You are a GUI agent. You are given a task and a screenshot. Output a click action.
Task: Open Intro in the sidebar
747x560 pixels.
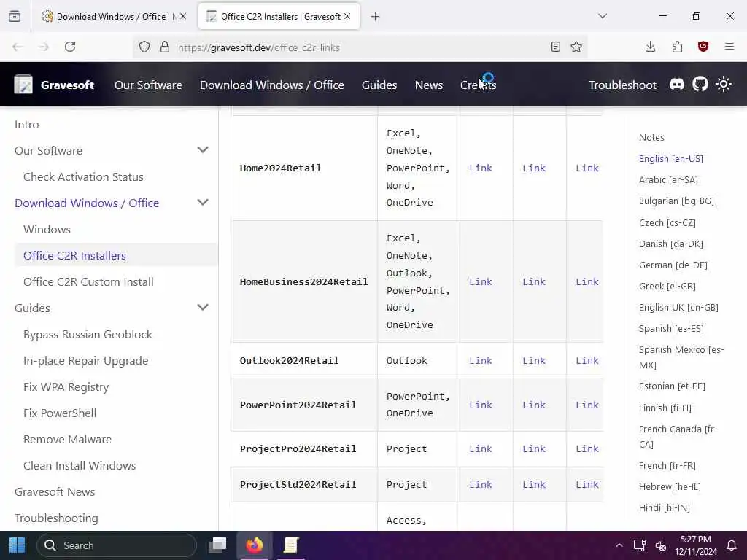click(x=27, y=124)
